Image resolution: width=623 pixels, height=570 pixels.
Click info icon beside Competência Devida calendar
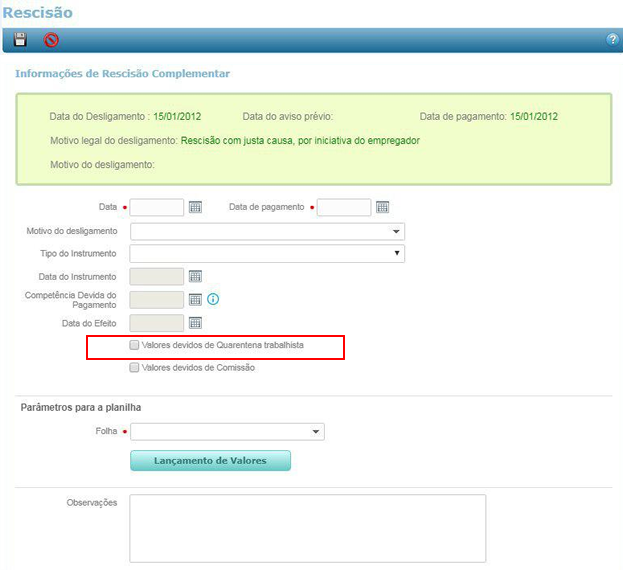212,299
